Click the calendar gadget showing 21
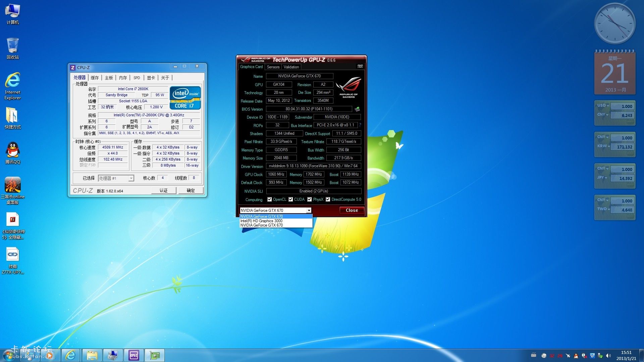This screenshot has width=644, height=362. point(615,72)
